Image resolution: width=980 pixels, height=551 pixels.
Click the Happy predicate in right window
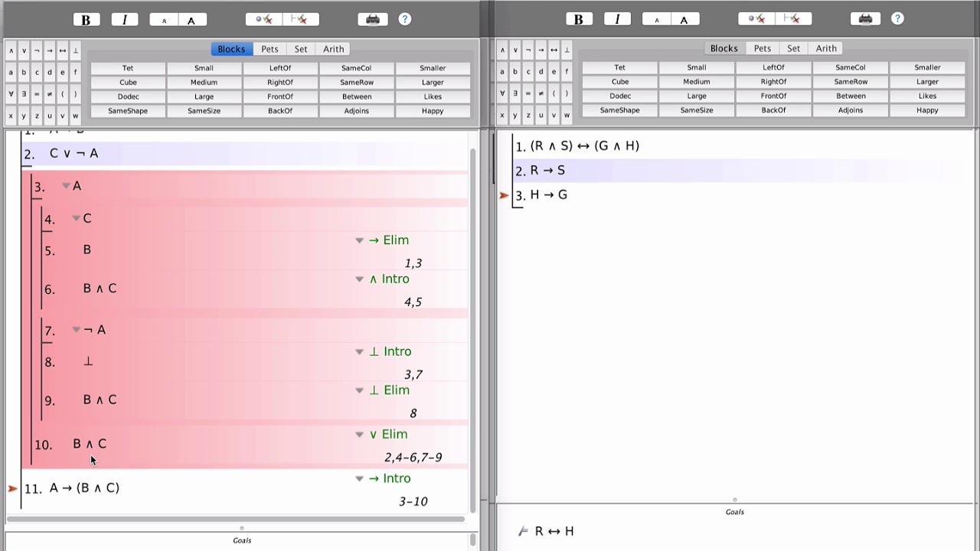pyautogui.click(x=927, y=110)
